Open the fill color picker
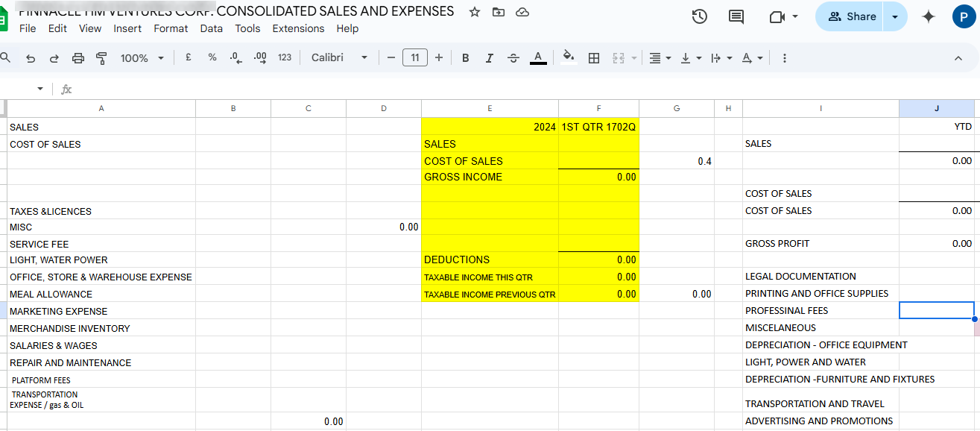Image resolution: width=980 pixels, height=431 pixels. pyautogui.click(x=569, y=58)
